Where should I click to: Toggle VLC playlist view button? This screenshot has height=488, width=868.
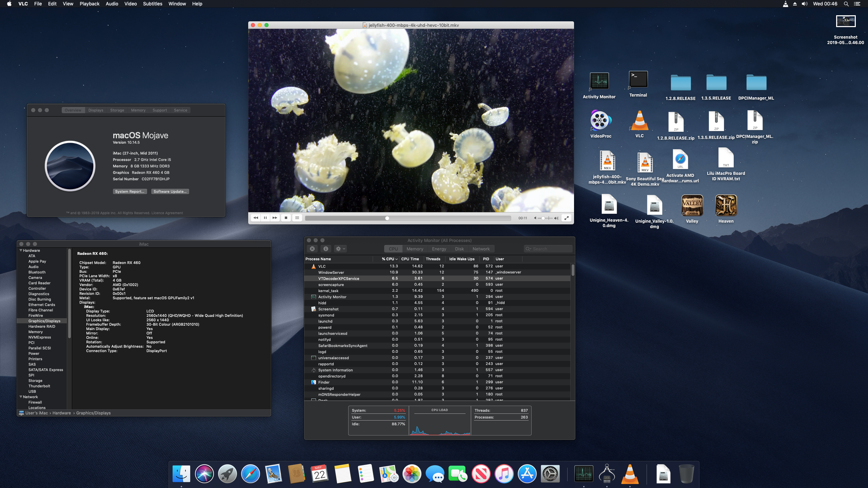tap(297, 218)
